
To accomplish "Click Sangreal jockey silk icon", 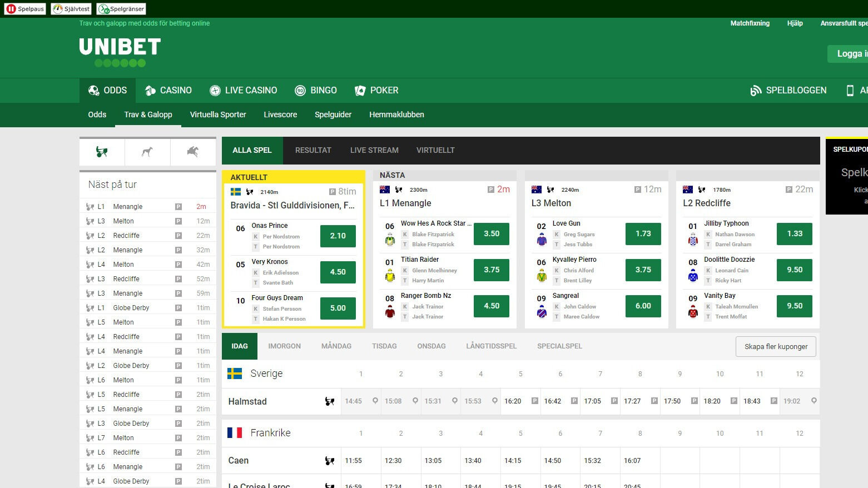I will coord(542,311).
